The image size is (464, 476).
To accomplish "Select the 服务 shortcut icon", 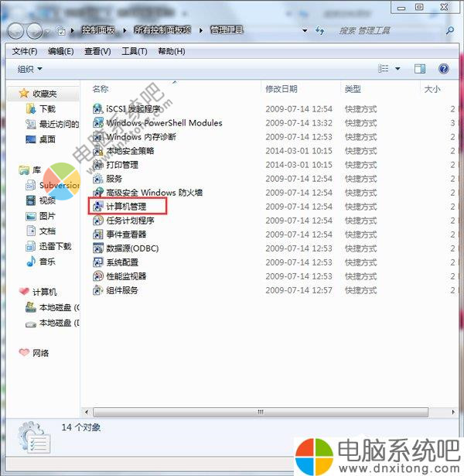I will click(x=98, y=179).
